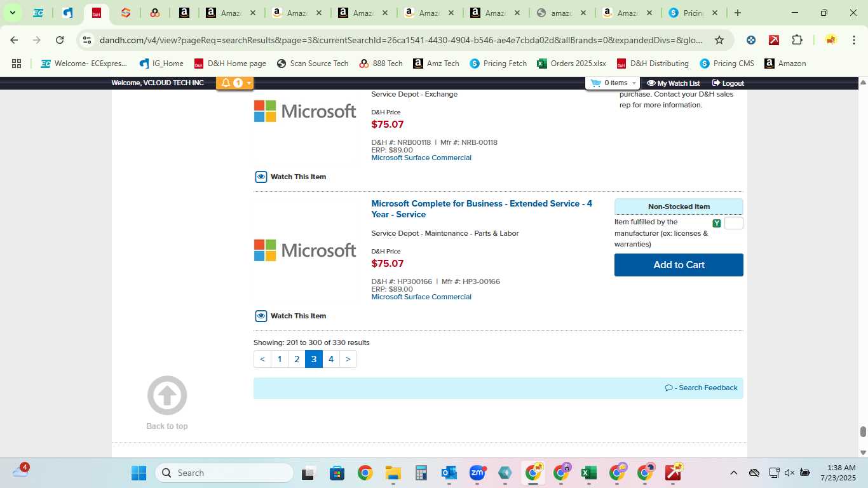Open the shopping cart icon

click(595, 83)
